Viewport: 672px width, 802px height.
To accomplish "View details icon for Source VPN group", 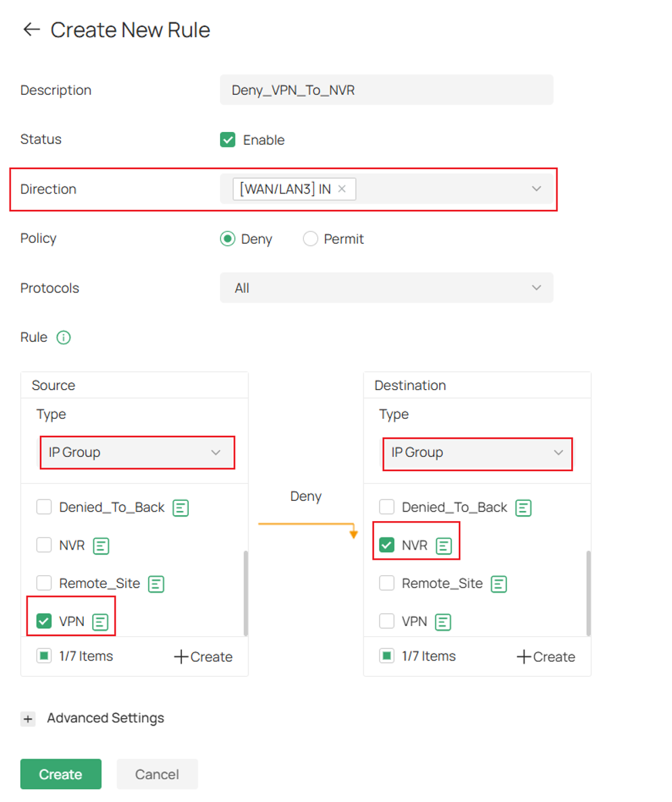I will pos(100,622).
